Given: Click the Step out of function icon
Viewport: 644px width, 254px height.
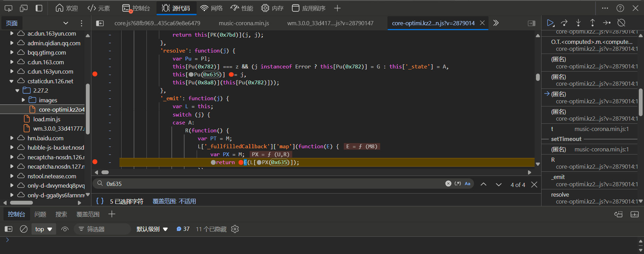Looking at the screenshot, I should pyautogui.click(x=592, y=23).
